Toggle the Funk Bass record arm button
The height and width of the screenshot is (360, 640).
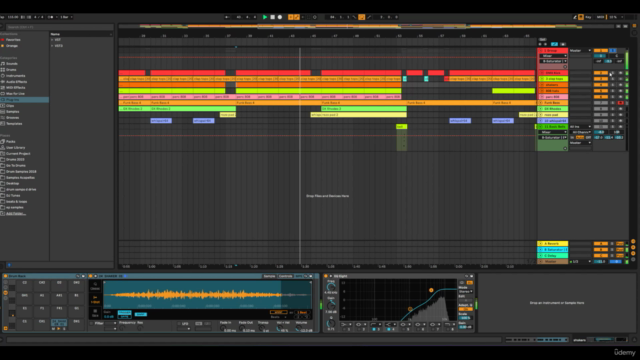coord(620,103)
